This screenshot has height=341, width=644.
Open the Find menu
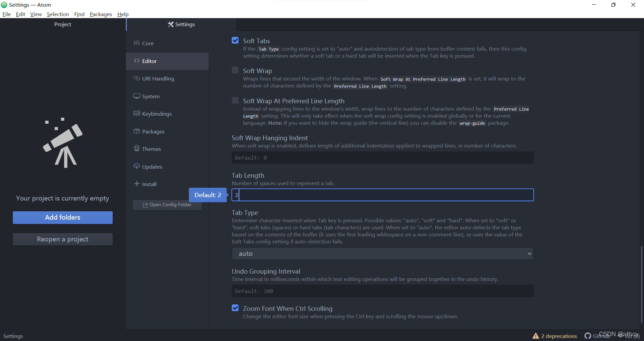(x=79, y=14)
